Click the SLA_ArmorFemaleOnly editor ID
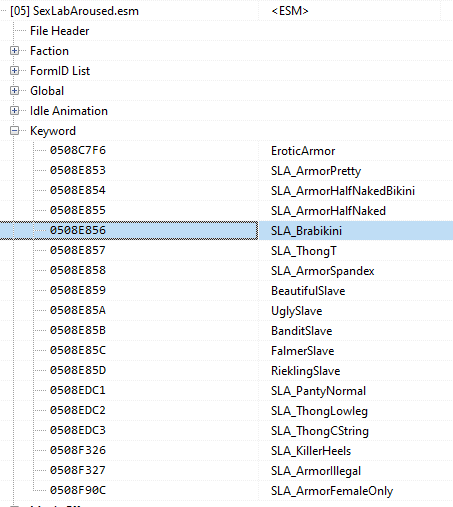Image resolution: width=453 pixels, height=507 pixels. (332, 491)
